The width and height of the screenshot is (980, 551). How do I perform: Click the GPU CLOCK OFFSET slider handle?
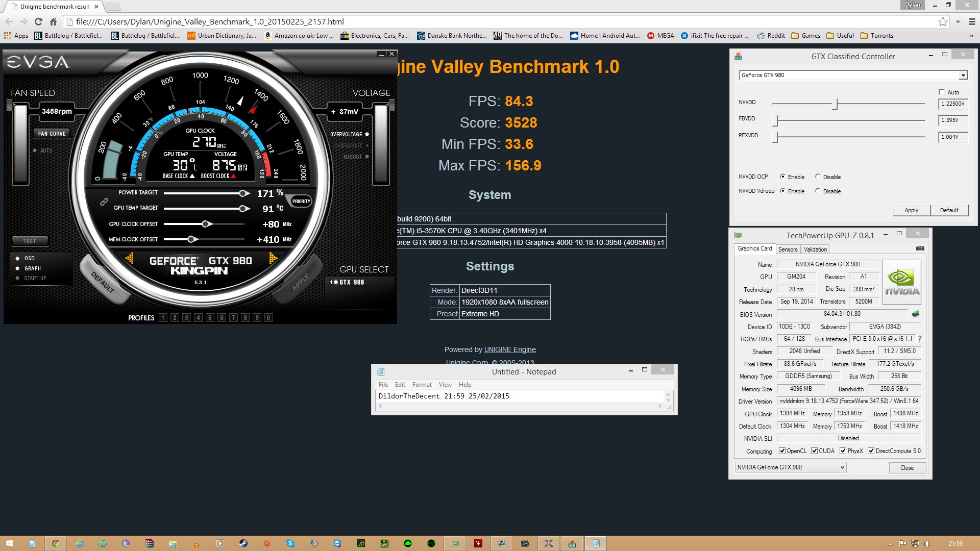click(x=206, y=224)
